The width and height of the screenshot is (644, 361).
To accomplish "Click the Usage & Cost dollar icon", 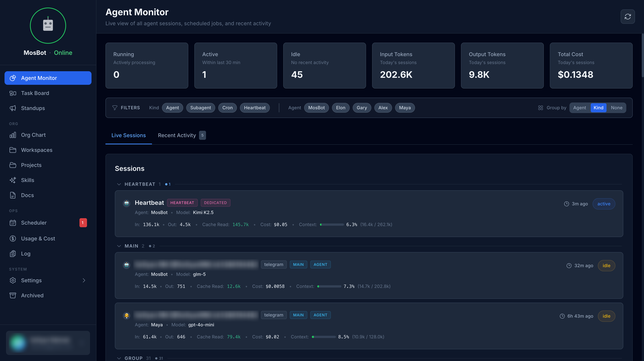I will point(13,238).
